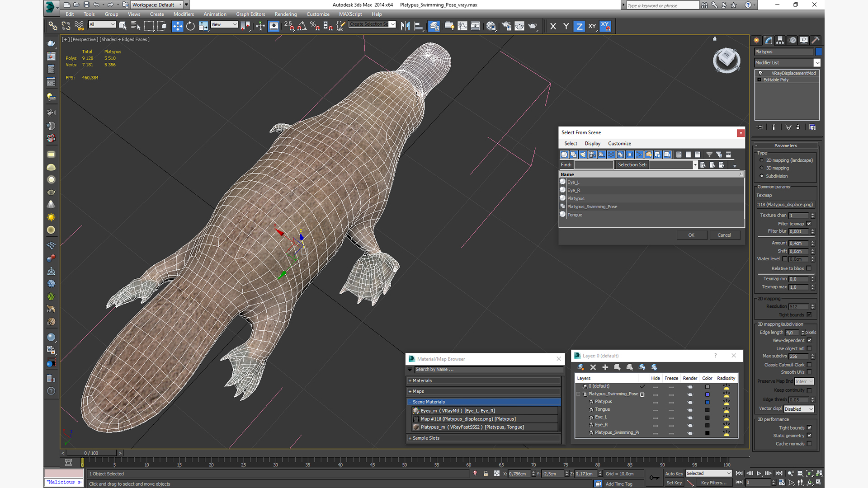This screenshot has height=488, width=868.
Task: Enable Tight bounds checkbox in VRay displacement
Action: 809,314
